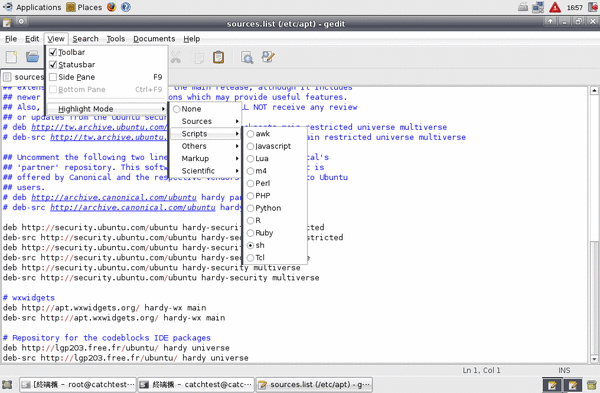Image resolution: width=600 pixels, height=393 pixels.
Task: Open the Help menu
Action: [191, 39]
